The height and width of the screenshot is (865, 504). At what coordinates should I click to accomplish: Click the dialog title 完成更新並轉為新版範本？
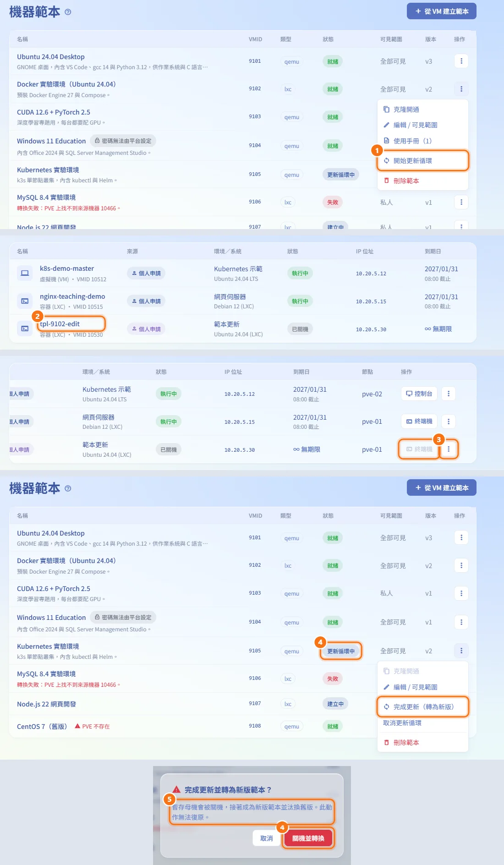228,790
